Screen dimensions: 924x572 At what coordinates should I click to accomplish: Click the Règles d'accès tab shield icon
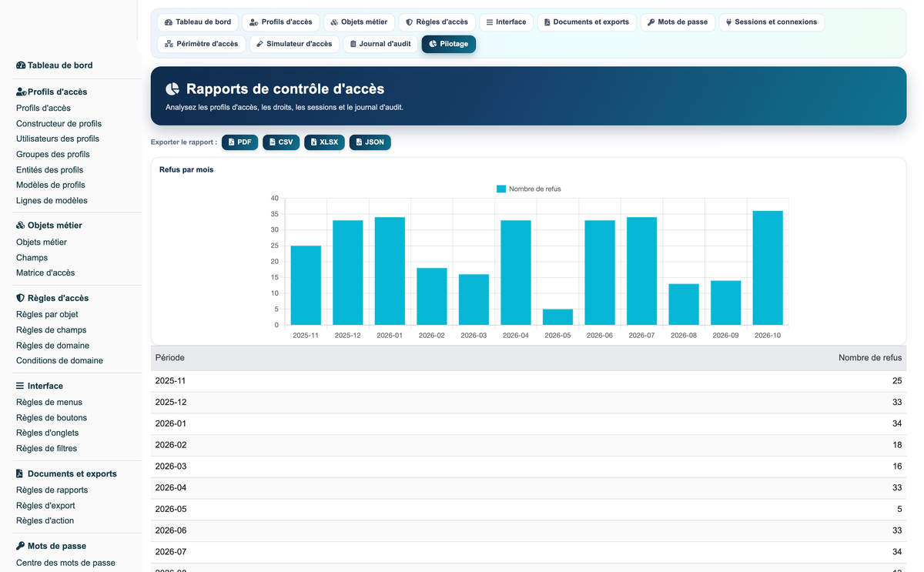(x=409, y=22)
